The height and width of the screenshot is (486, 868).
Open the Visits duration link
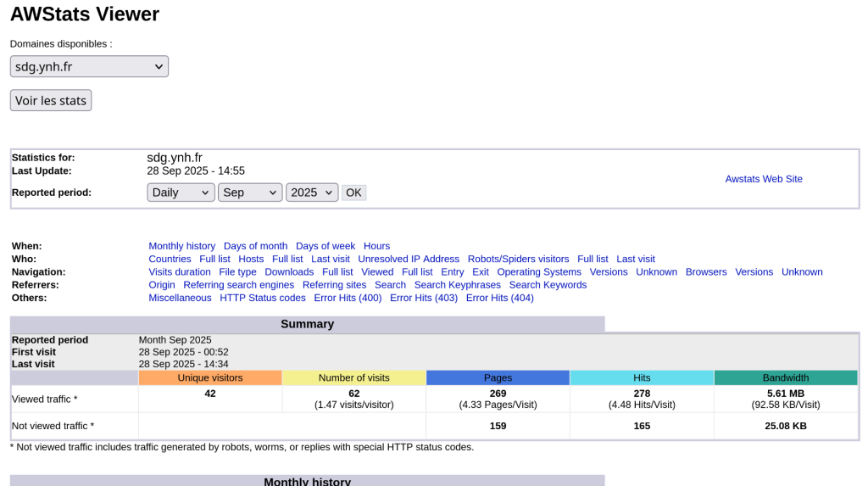pyautogui.click(x=180, y=272)
